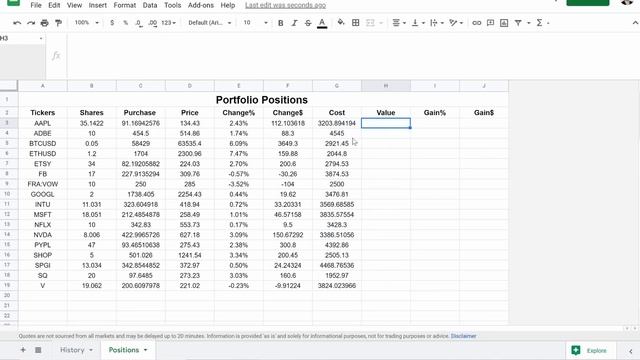Select the BTCUSD ticker cell

[x=42, y=144]
